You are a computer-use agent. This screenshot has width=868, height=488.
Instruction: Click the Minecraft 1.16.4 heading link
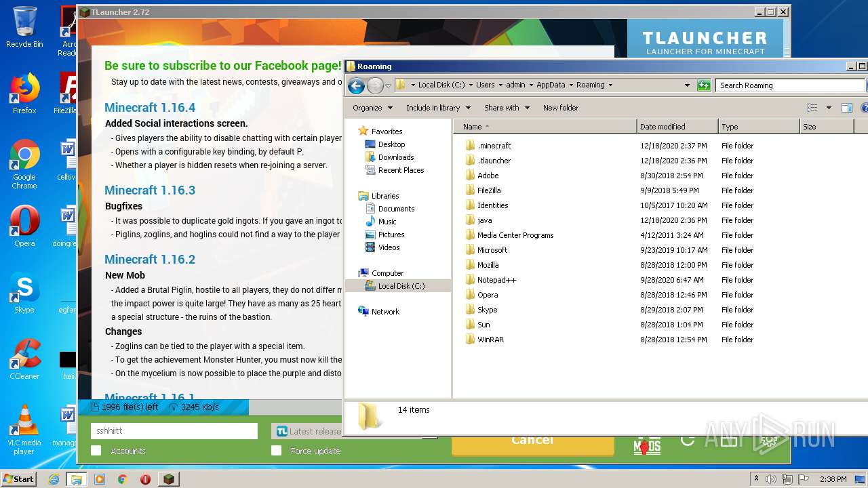tap(150, 108)
